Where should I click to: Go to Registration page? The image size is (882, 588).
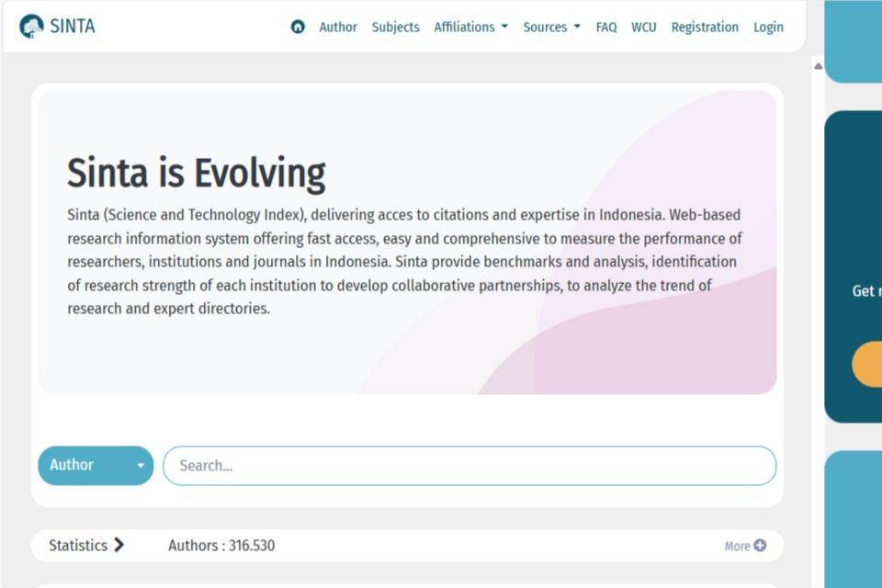point(705,27)
